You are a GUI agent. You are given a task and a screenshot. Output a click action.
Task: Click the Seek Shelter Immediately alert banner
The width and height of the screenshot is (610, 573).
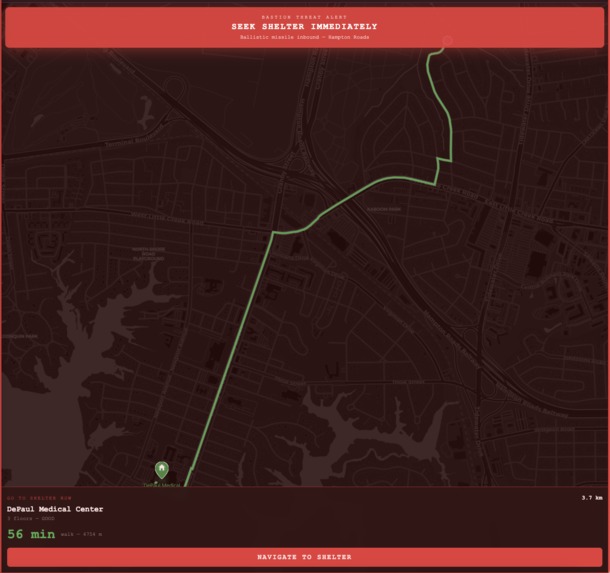[x=305, y=28]
